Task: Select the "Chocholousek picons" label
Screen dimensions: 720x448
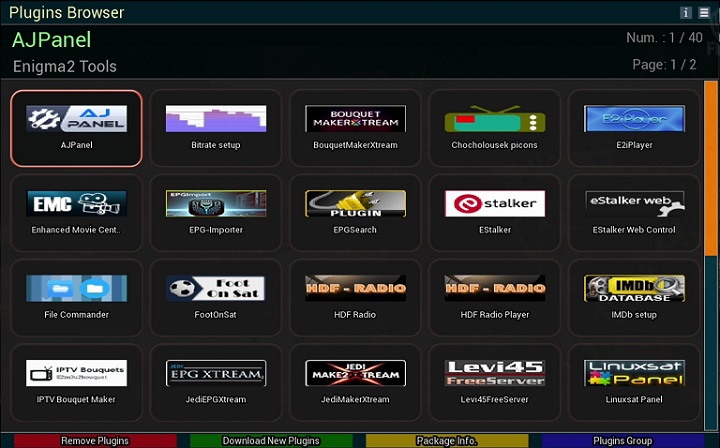Action: (x=495, y=145)
